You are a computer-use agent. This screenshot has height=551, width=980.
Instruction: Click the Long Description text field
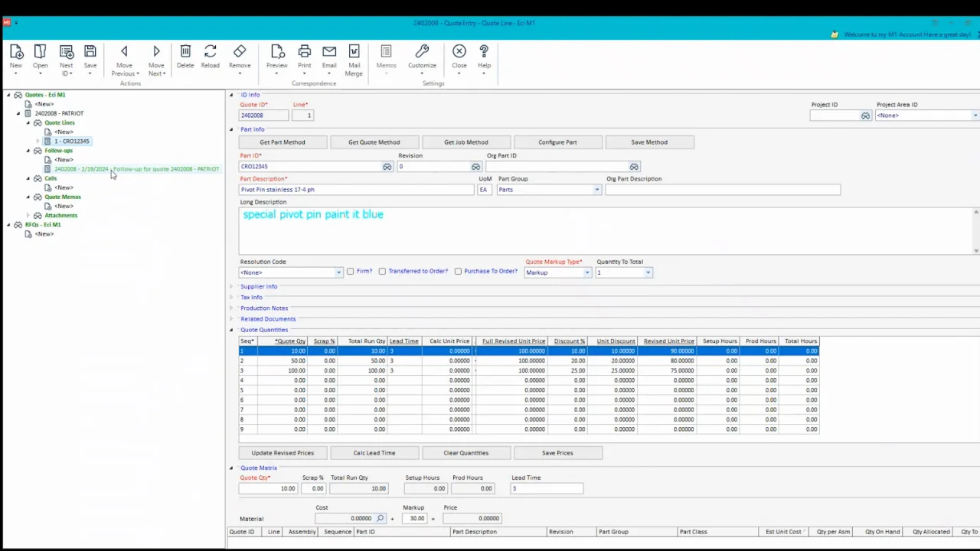(605, 230)
